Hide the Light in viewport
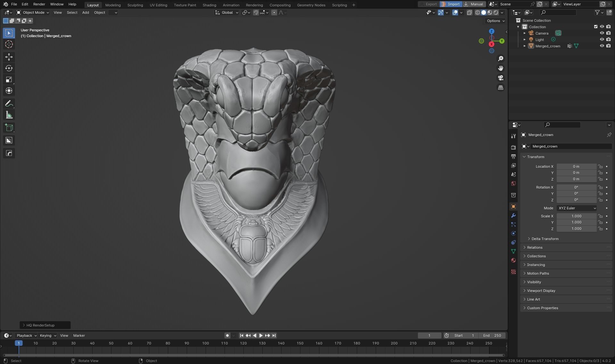Image resolution: width=615 pixels, height=364 pixels. [602, 39]
